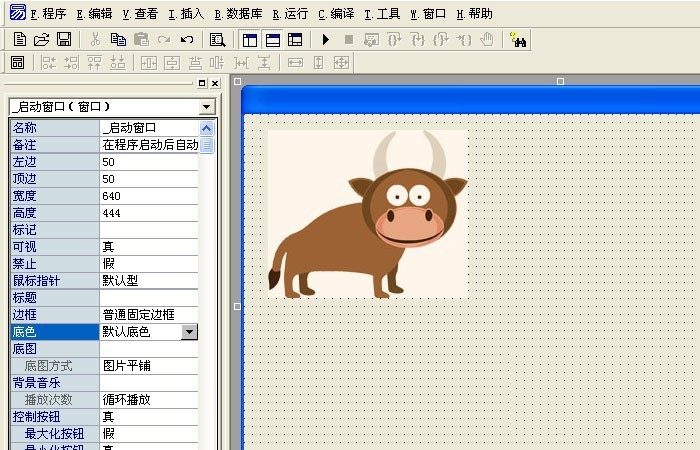The image size is (700, 450).
Task: Click the hand breakpoint icon
Action: (487, 40)
